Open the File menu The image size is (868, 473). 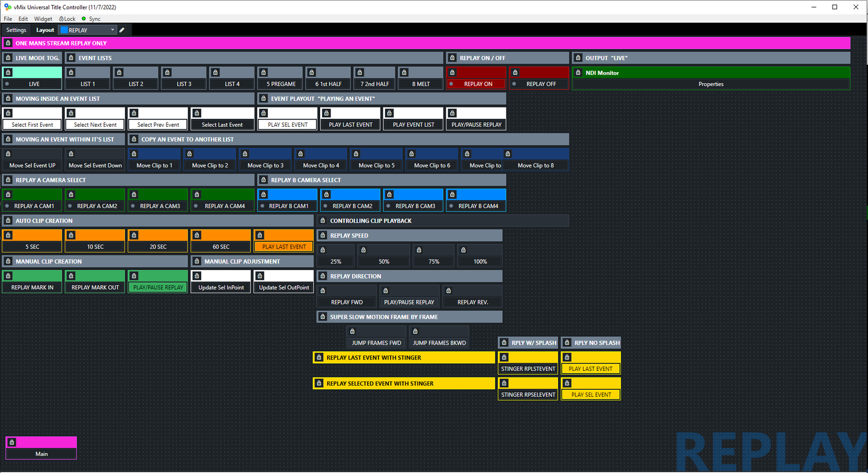pyautogui.click(x=8, y=19)
